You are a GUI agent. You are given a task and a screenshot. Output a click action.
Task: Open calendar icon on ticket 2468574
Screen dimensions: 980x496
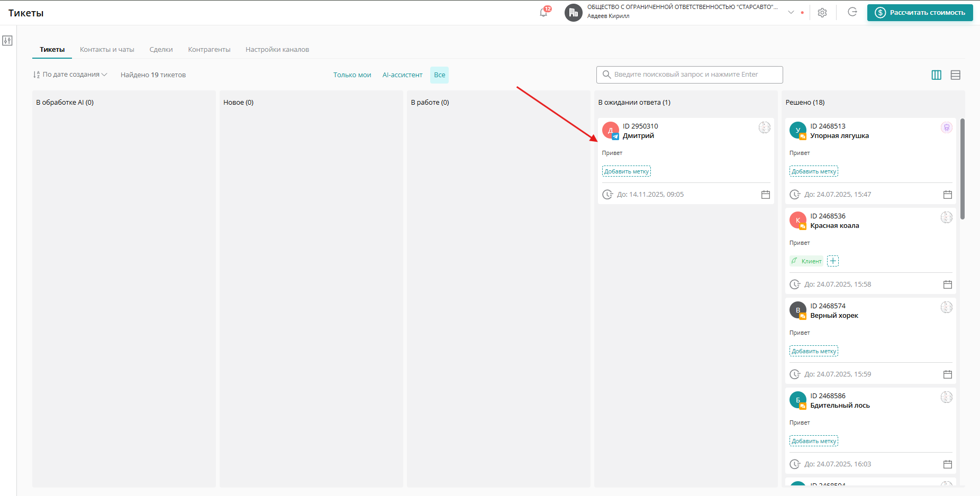[x=947, y=374]
